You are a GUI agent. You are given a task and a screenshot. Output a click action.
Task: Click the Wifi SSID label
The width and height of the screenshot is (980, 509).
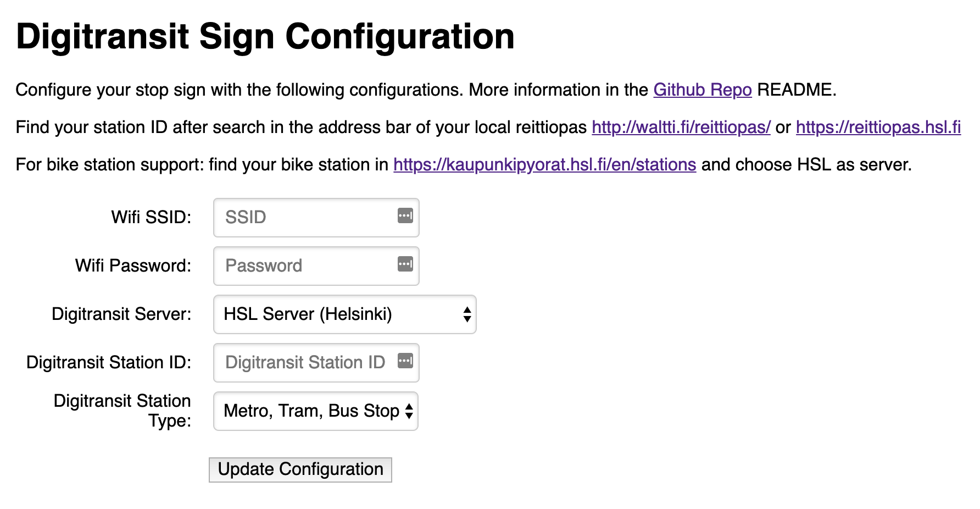tap(151, 217)
